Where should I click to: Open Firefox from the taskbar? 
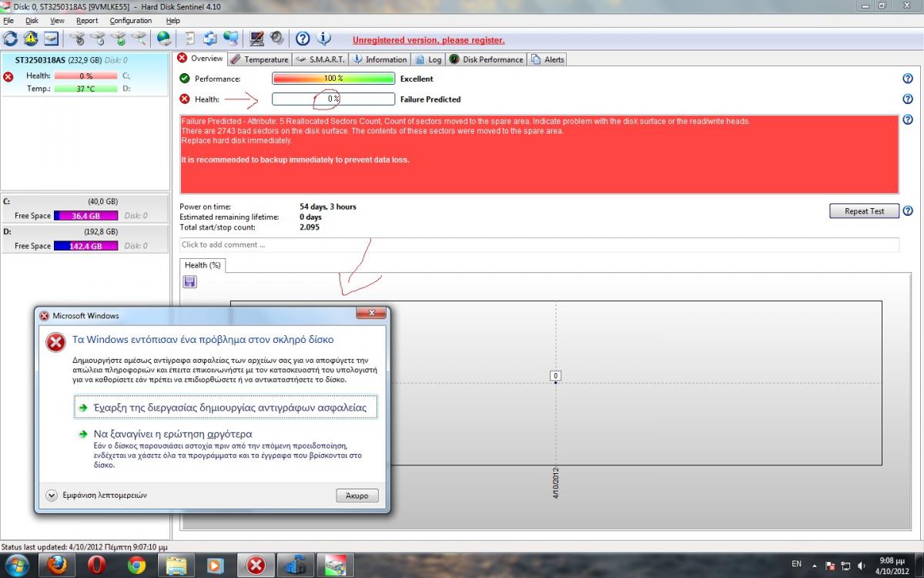pos(57,566)
